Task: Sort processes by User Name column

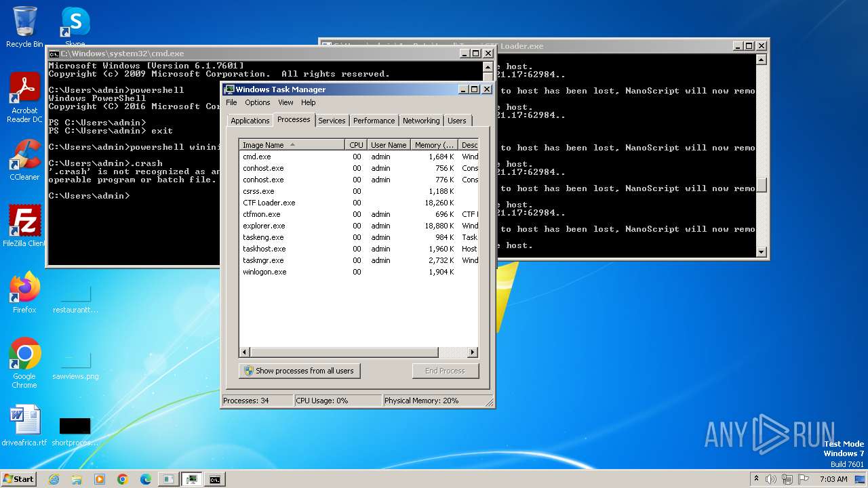Action: [x=389, y=145]
